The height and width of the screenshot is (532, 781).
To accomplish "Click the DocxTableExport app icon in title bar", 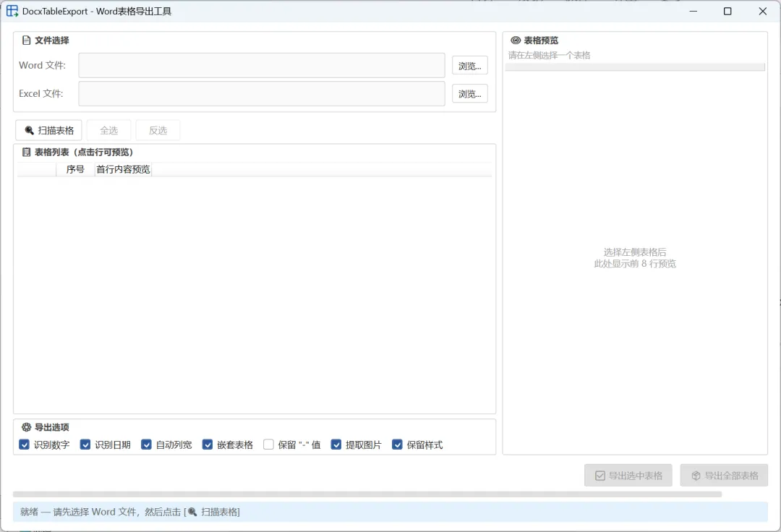I will 12,11.
